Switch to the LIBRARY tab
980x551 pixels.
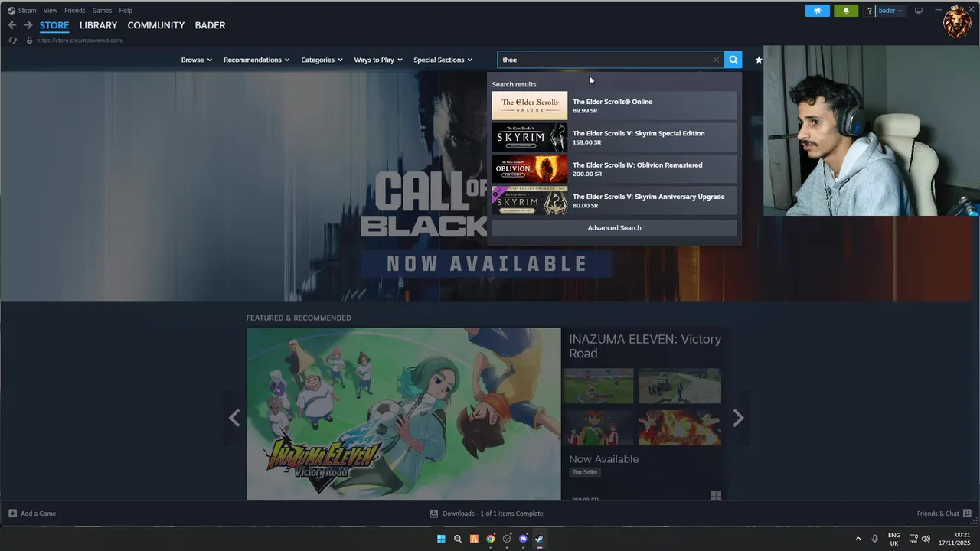tap(98, 25)
